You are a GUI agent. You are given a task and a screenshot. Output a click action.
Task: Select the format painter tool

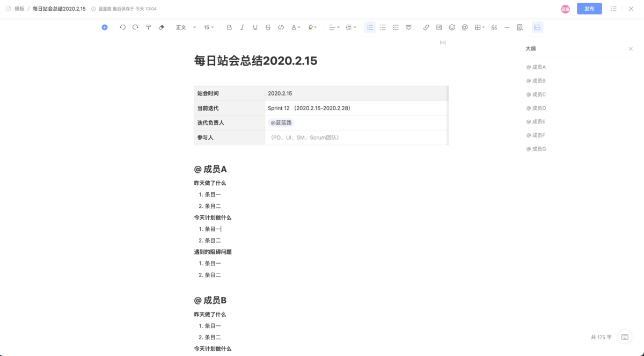click(148, 27)
